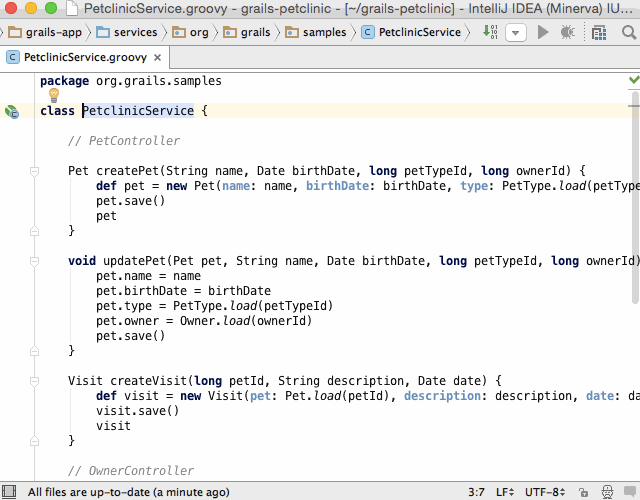This screenshot has width=640, height=500.
Task: Click the // PetController comment
Action: click(x=124, y=141)
